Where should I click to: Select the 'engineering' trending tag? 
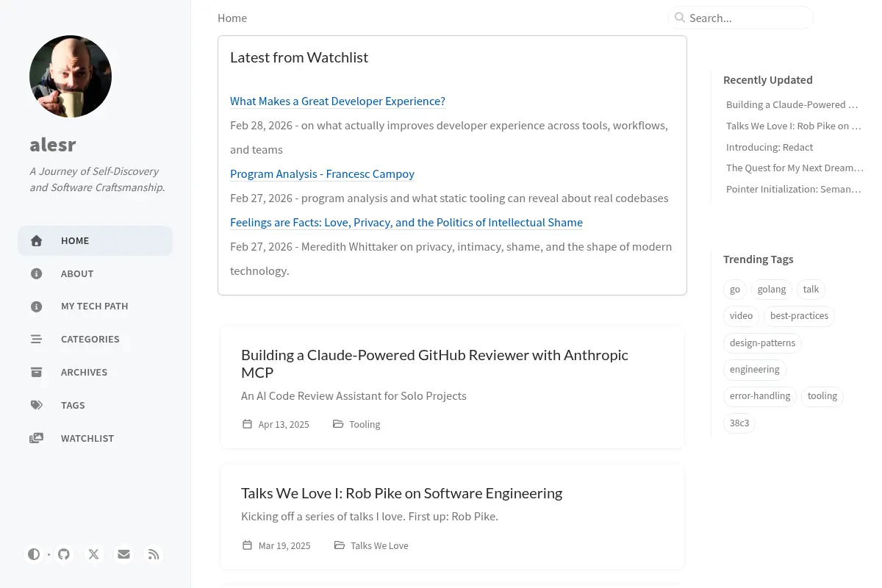pyautogui.click(x=755, y=370)
